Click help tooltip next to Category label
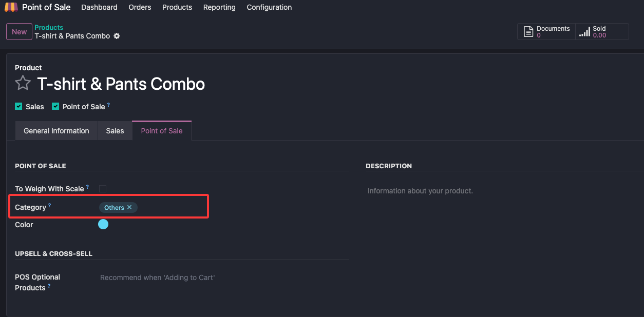 50,206
